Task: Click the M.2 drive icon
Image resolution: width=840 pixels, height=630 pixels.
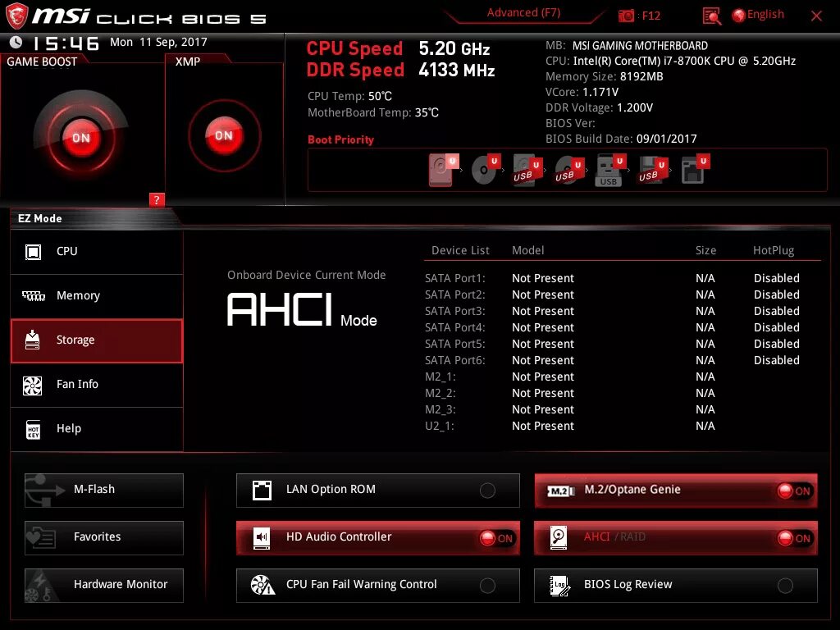Action: [x=560, y=491]
